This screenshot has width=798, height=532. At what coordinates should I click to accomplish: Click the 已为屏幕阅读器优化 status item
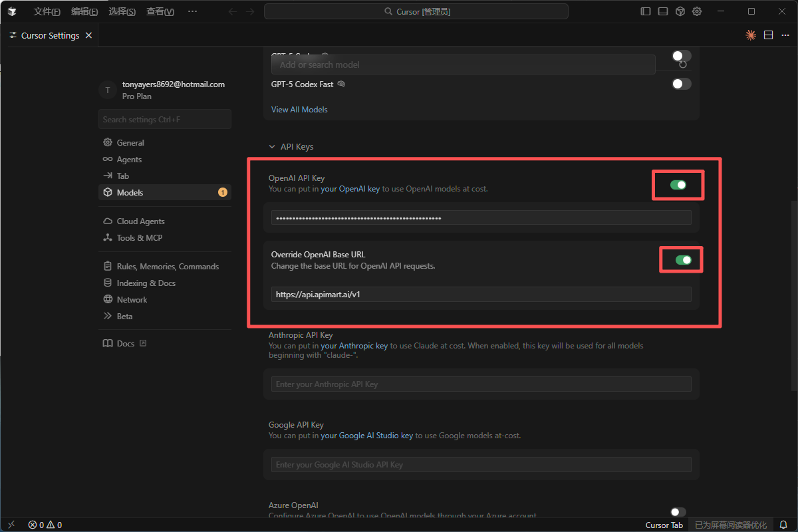pos(730,525)
